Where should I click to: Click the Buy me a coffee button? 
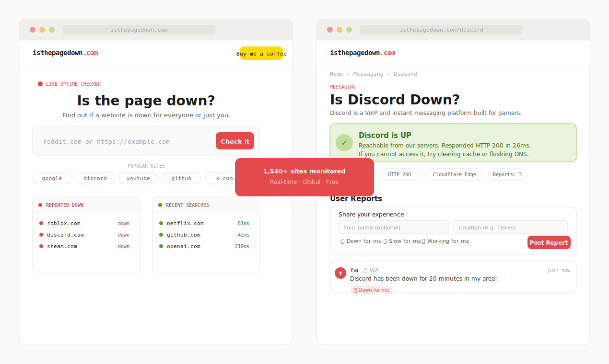point(261,53)
